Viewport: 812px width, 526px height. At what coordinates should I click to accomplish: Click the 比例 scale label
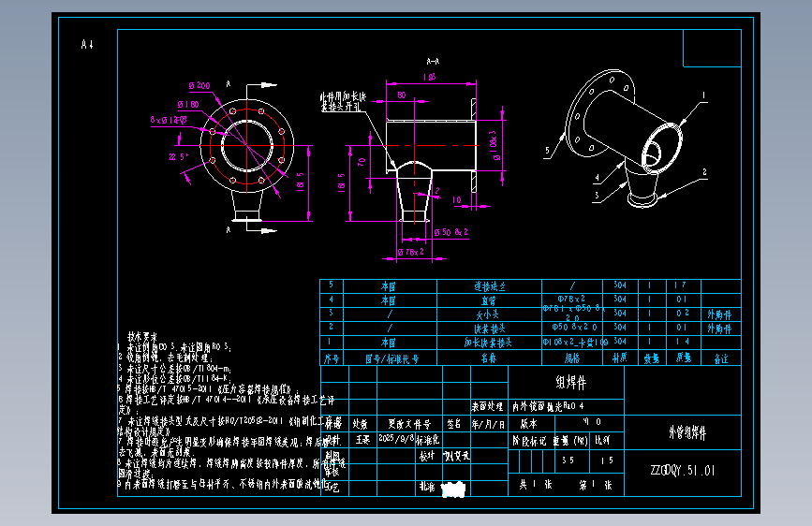point(602,441)
